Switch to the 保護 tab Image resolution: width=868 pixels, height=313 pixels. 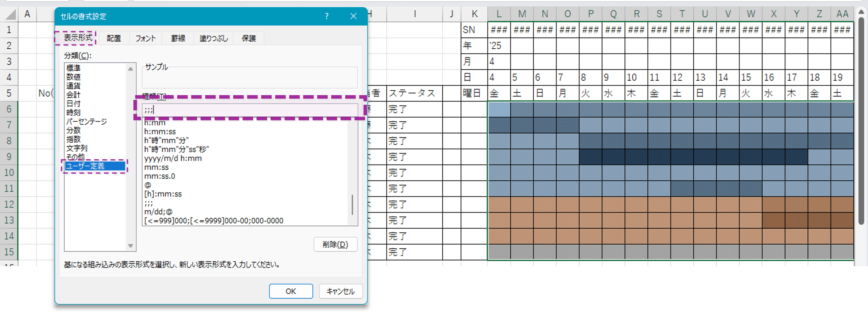point(248,38)
